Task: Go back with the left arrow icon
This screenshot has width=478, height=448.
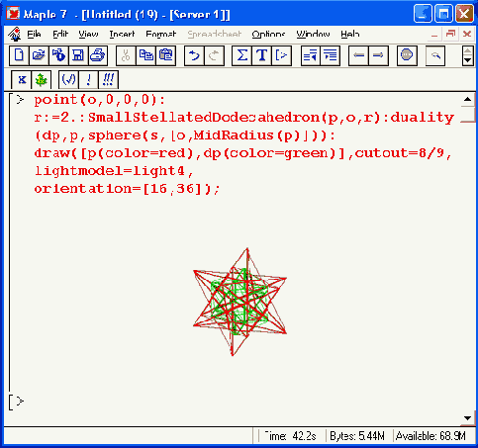Action: [358, 55]
